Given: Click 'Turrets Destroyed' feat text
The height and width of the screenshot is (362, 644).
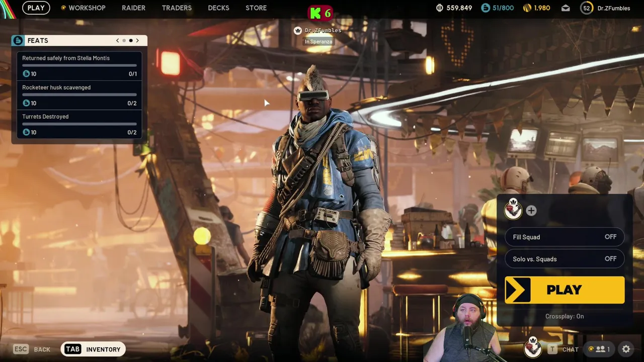Looking at the screenshot, I should click(45, 117).
